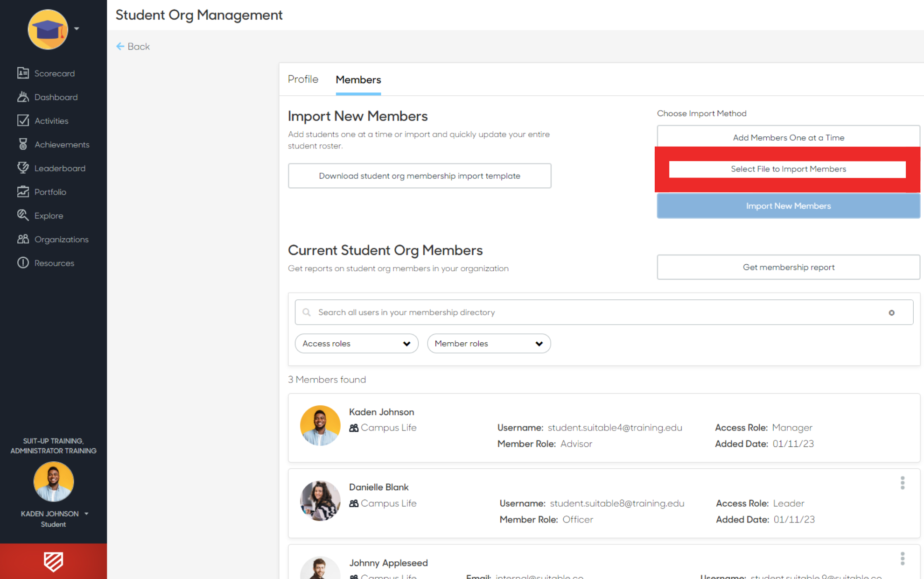Open the Access roles dropdown
Image resolution: width=924 pixels, height=579 pixels.
[357, 344]
